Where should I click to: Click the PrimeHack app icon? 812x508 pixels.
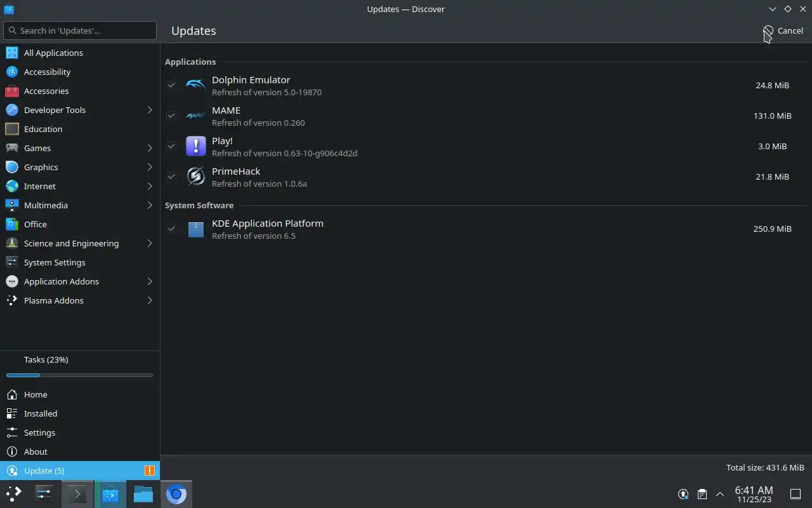[x=195, y=177]
